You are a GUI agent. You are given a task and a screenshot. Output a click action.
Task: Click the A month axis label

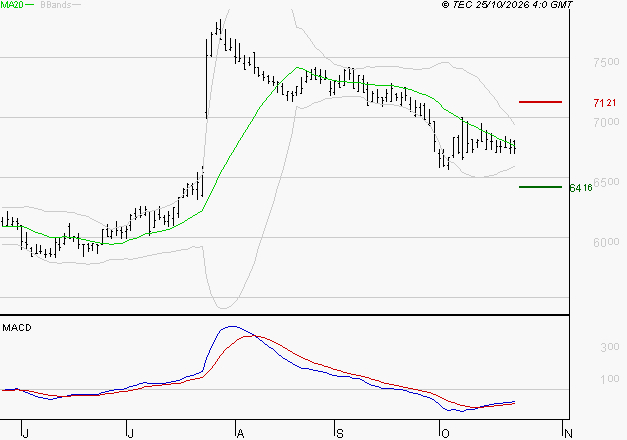240,433
